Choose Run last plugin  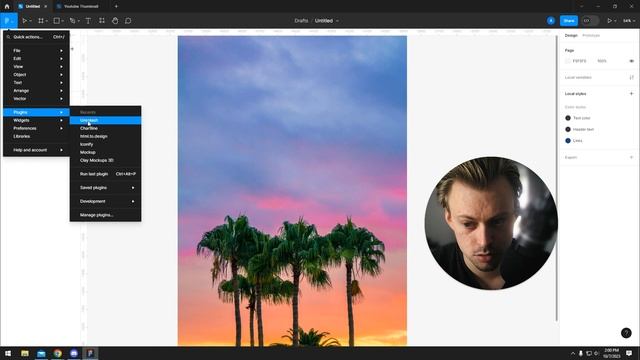point(105,174)
